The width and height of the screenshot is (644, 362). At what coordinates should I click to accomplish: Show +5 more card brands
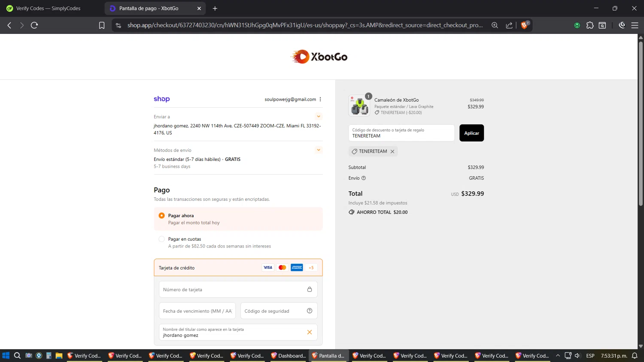[x=311, y=267]
